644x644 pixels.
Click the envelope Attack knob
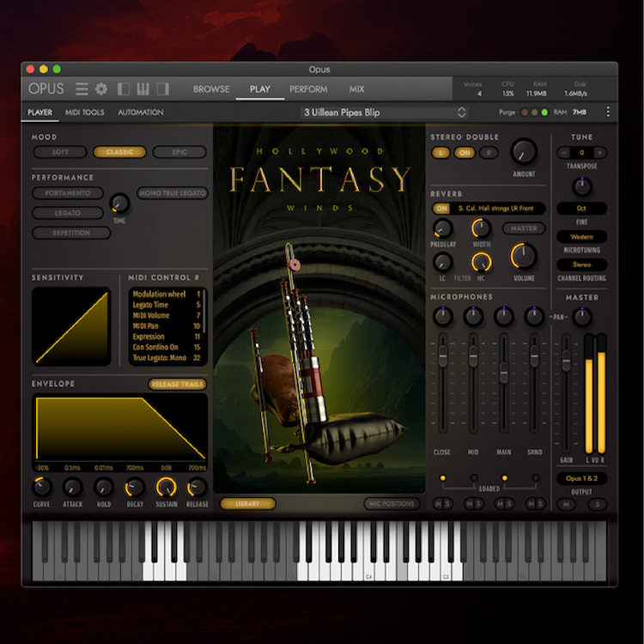[73, 488]
